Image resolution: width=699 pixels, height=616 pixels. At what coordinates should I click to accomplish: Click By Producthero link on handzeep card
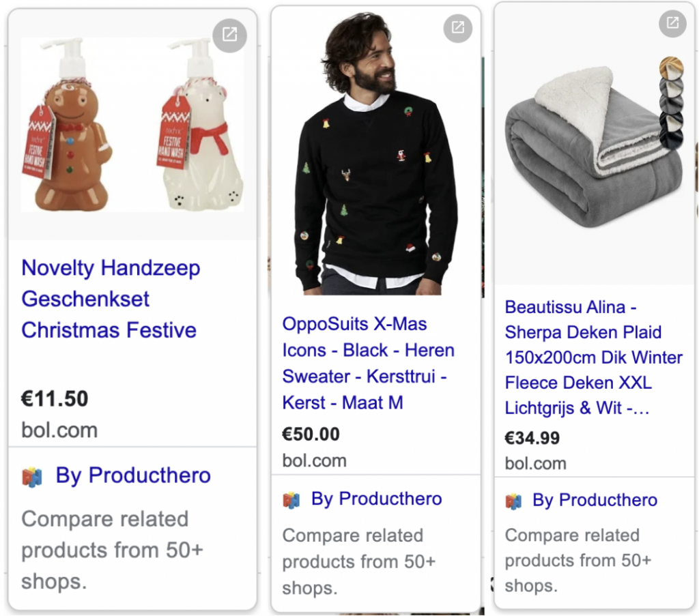(133, 475)
